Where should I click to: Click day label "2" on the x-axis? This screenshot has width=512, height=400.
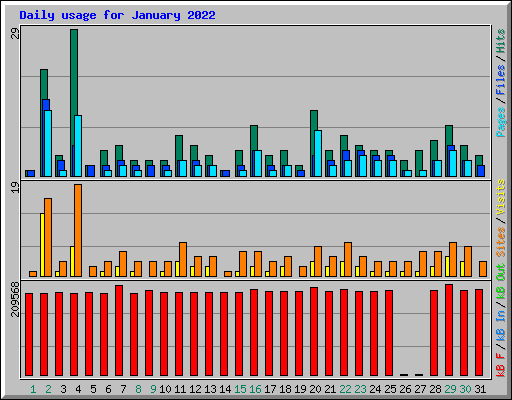(48, 389)
